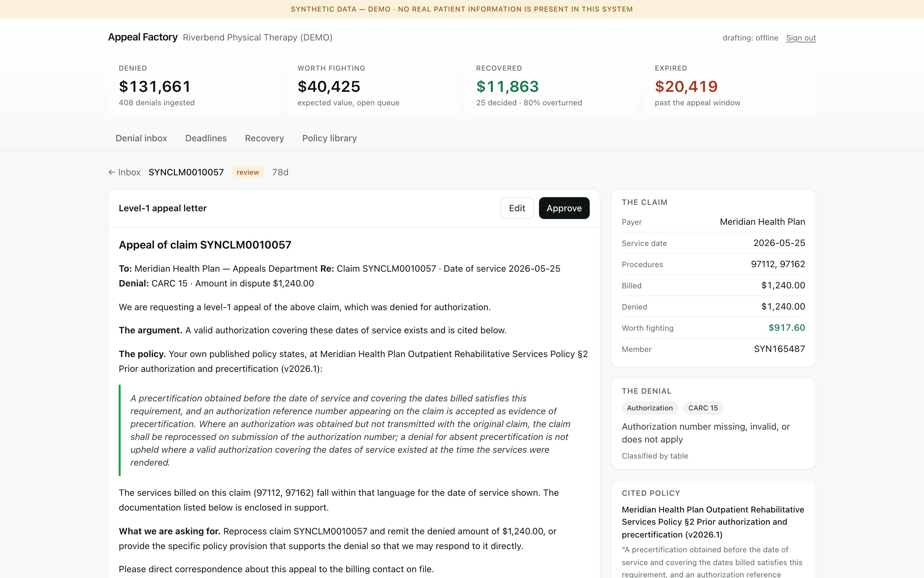Approve the appeal letter

[564, 208]
